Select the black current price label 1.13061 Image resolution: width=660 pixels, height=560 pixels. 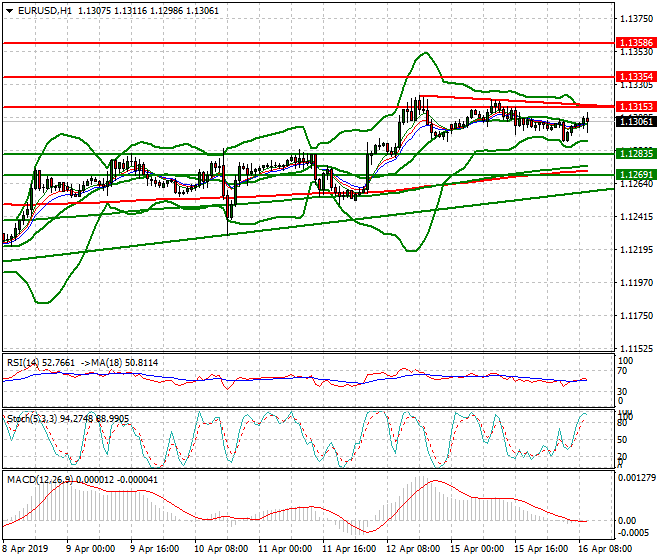pos(636,122)
